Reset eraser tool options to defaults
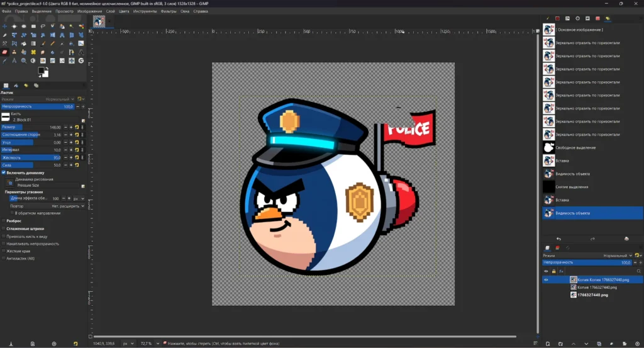 click(75, 344)
